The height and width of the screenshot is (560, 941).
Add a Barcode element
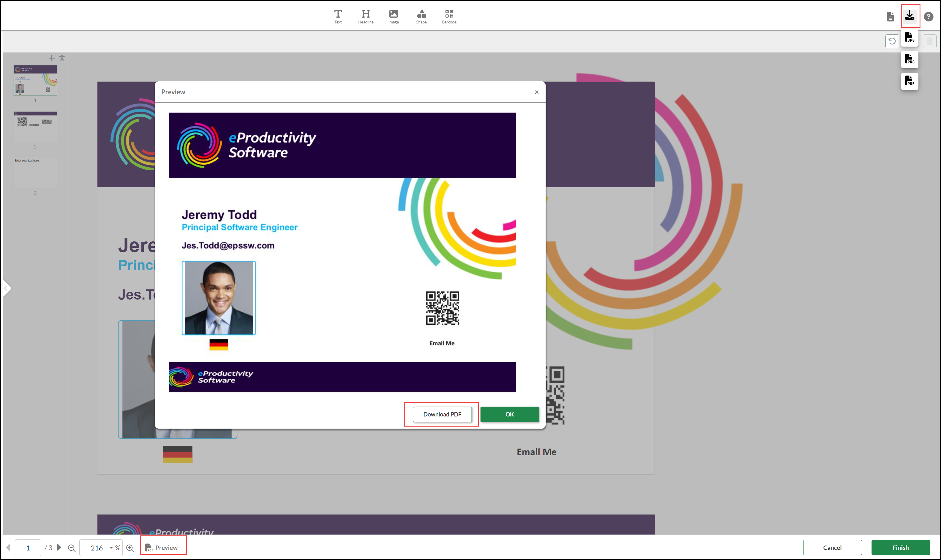(449, 16)
